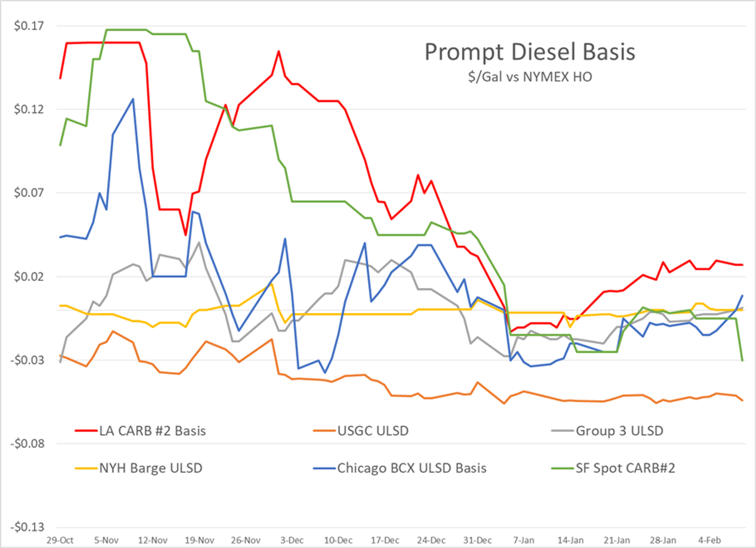Click the 'USGC ULSD' legend label

tap(373, 431)
